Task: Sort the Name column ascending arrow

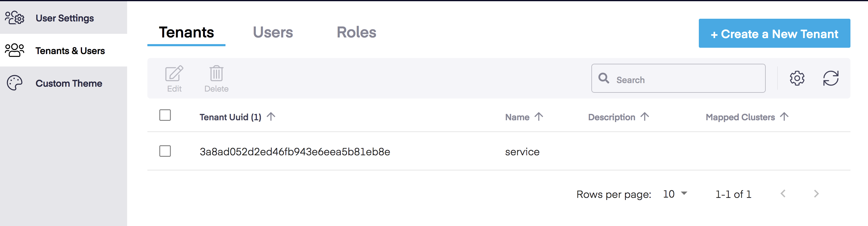Action: (x=539, y=116)
